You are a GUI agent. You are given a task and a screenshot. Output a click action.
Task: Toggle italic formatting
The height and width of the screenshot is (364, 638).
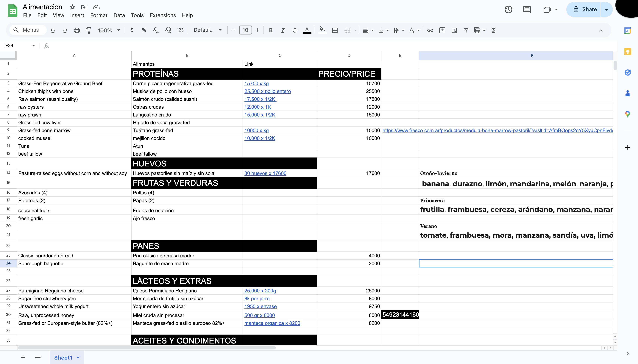283,30
